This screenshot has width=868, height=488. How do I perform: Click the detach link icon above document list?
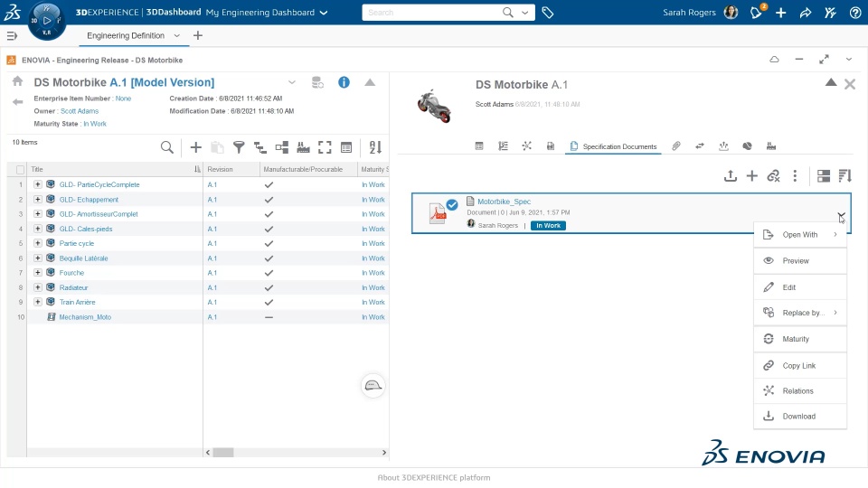pos(773,176)
